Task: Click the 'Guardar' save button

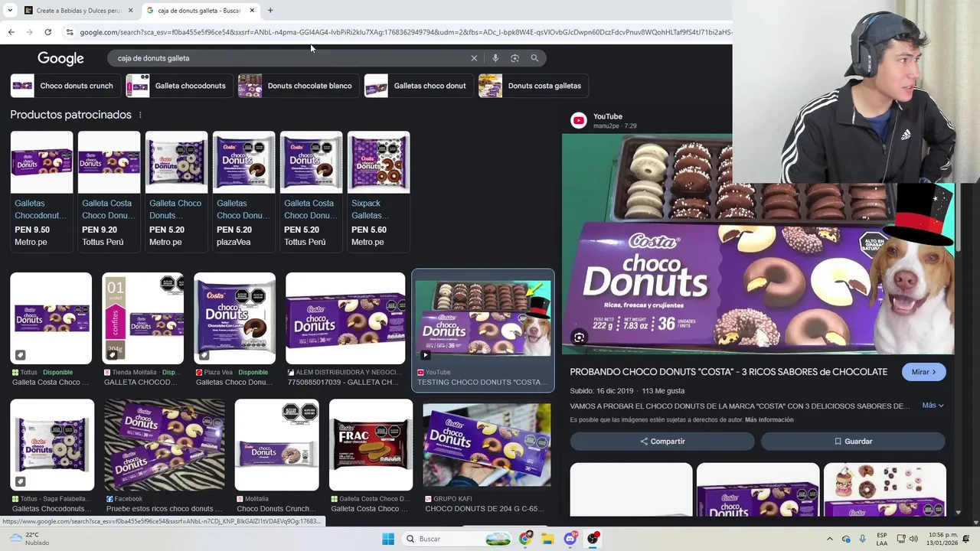Action: coord(853,442)
